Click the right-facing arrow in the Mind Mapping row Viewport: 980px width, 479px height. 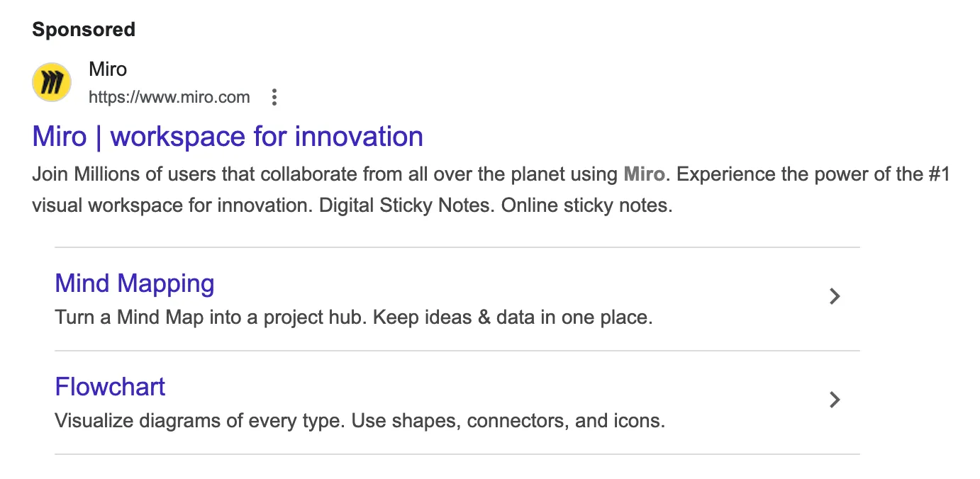pos(835,296)
